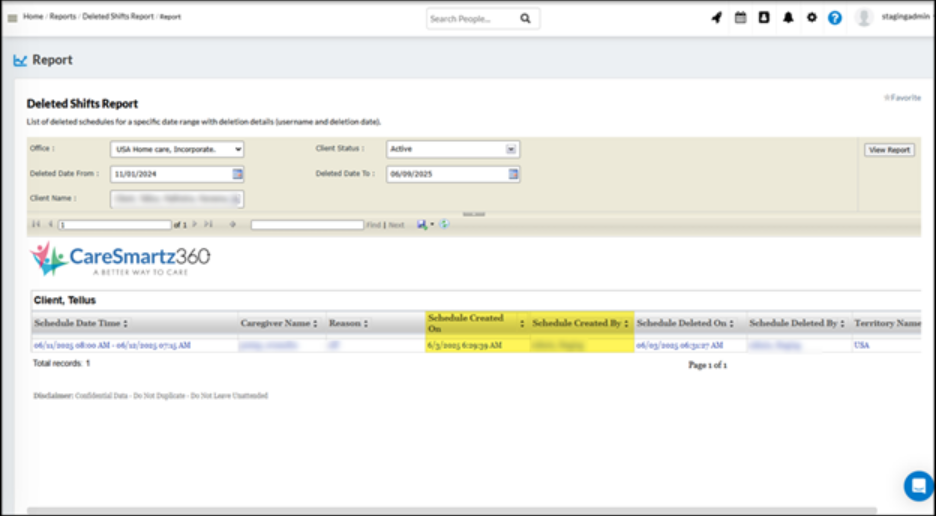Go to next report page

194,225
